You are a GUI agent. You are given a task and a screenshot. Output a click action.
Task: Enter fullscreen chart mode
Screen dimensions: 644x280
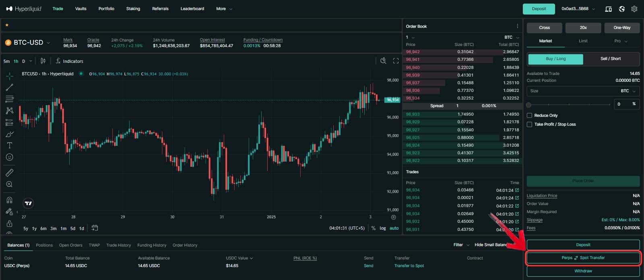coord(396,61)
